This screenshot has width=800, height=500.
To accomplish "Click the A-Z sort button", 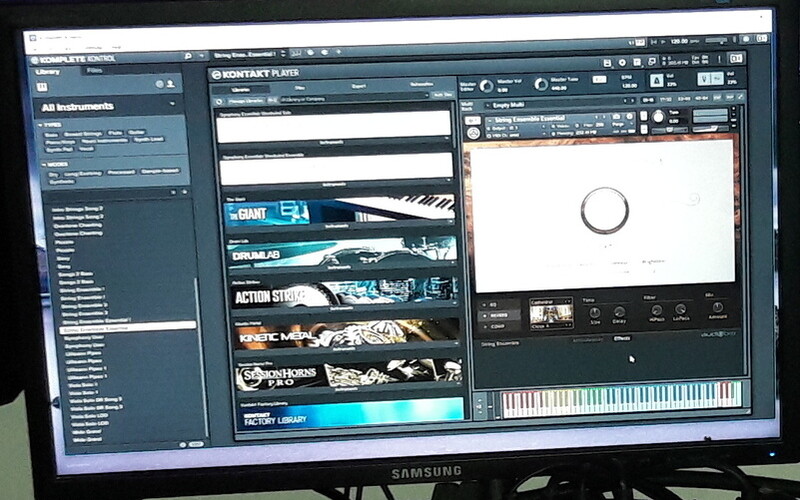I will pos(272,100).
